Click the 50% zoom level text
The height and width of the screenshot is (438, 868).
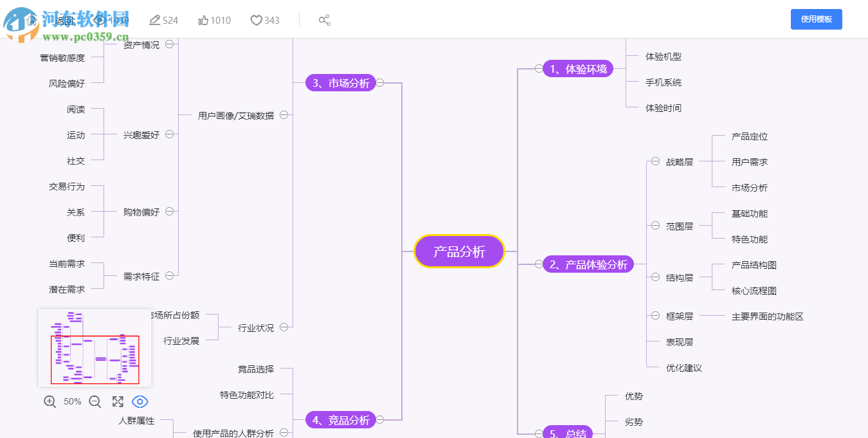click(x=72, y=401)
